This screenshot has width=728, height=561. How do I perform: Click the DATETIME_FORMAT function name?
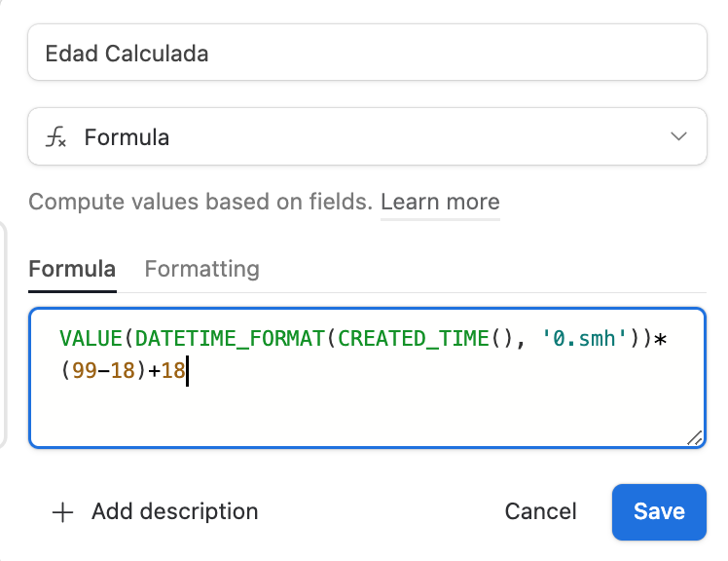(x=230, y=338)
